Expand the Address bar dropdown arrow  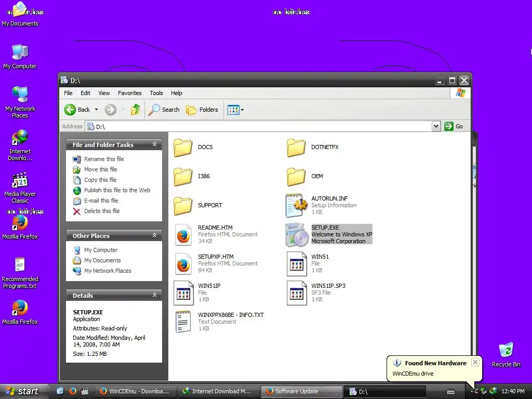436,126
